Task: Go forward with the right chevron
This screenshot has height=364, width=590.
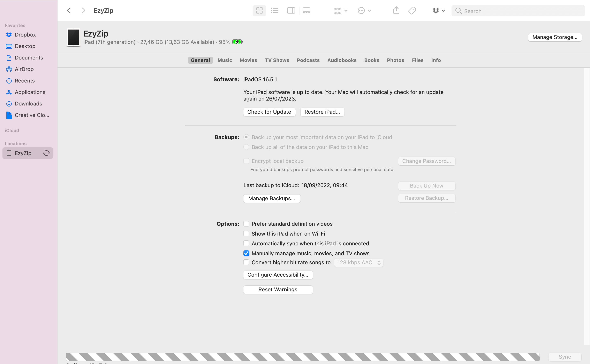Action: click(83, 11)
